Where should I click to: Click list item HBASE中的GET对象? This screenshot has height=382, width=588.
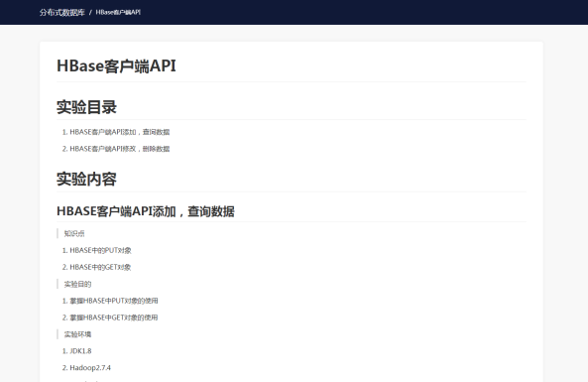pos(100,267)
